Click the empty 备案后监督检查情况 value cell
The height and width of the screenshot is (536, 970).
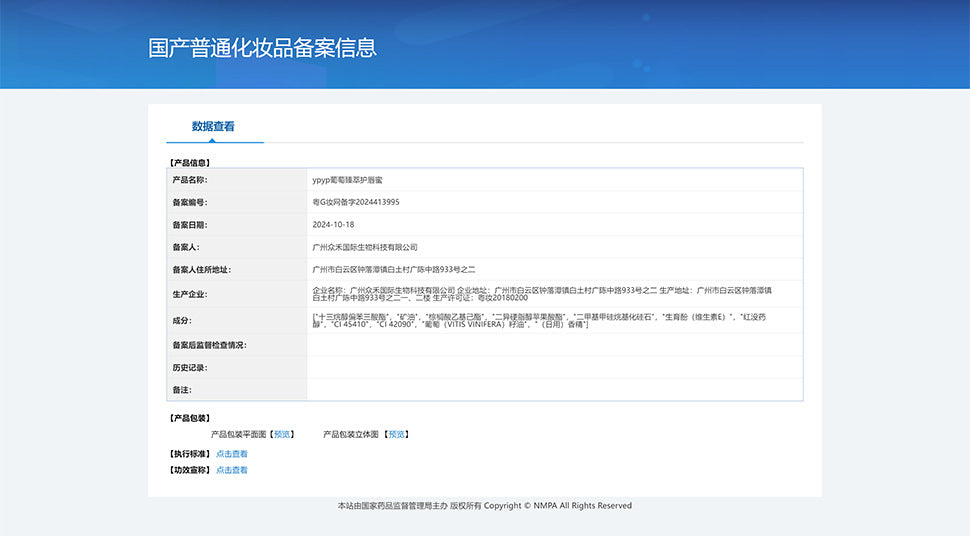pos(554,345)
